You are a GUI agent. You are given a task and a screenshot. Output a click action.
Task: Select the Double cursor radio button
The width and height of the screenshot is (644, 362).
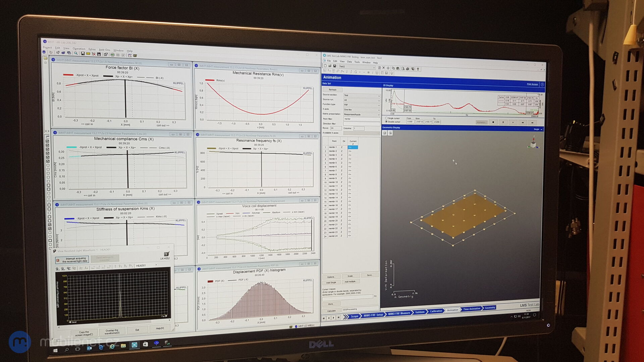(386, 122)
